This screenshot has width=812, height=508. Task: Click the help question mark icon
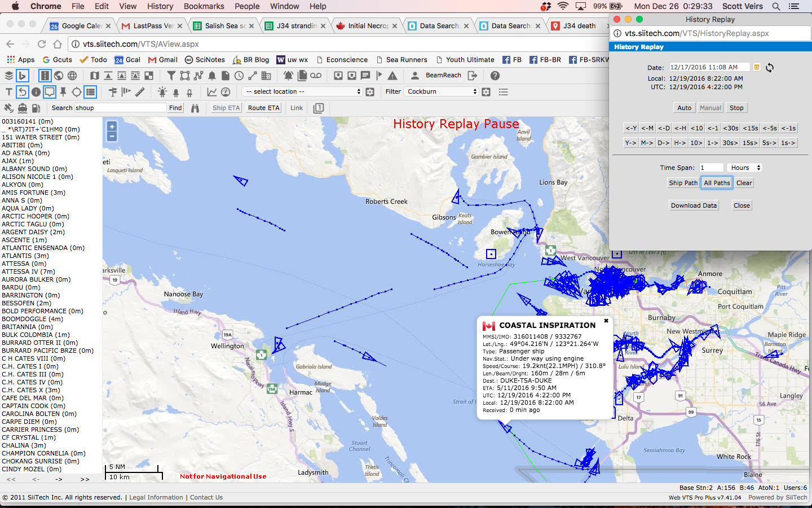[495, 76]
